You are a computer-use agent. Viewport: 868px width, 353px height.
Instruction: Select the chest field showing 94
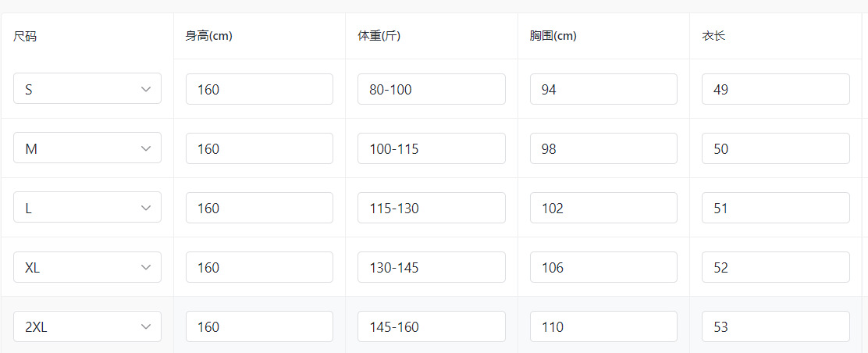(603, 89)
